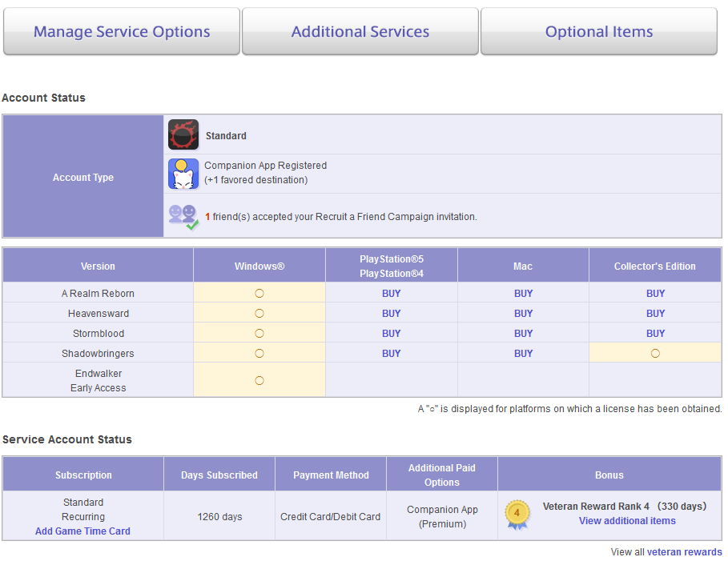Open the veteran rewards link
728x577 pixels.
685,552
